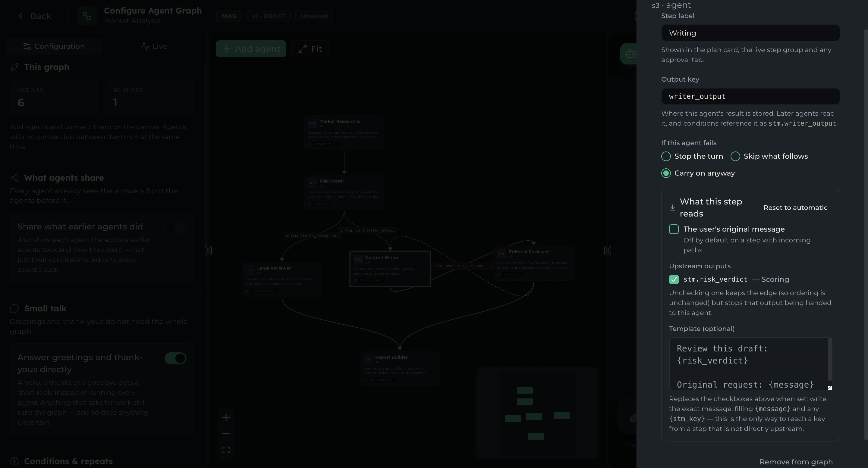Enable Share what earlier agents did toggle

pos(175,228)
